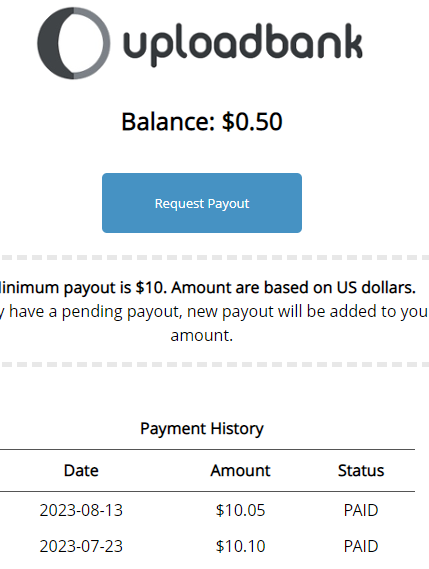This screenshot has height=569, width=429.
Task: Click the word 'amount.' in the notice
Action: (202, 335)
